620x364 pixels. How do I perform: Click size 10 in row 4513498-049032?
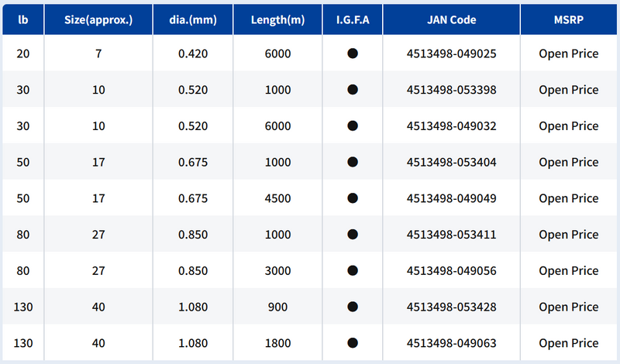(x=98, y=125)
